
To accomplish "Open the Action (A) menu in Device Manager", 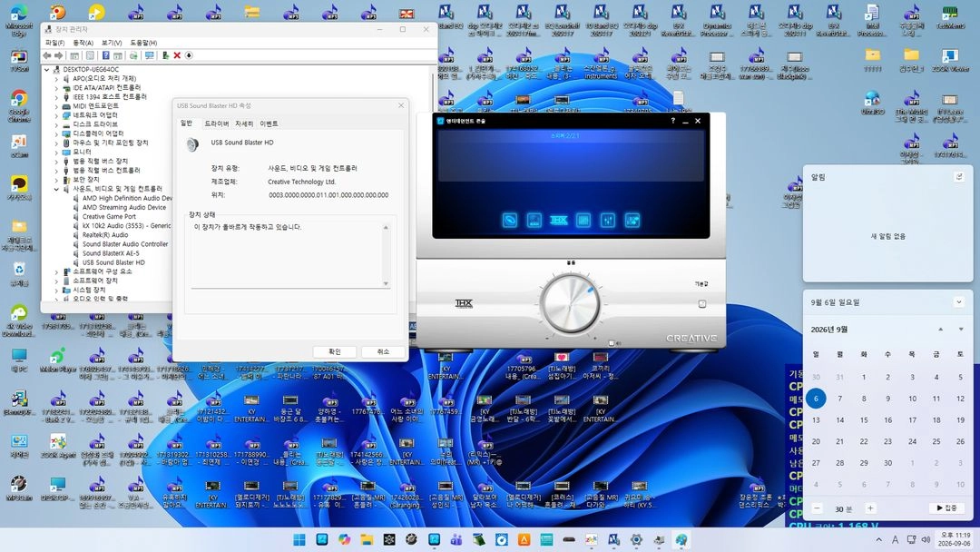I will (83, 43).
